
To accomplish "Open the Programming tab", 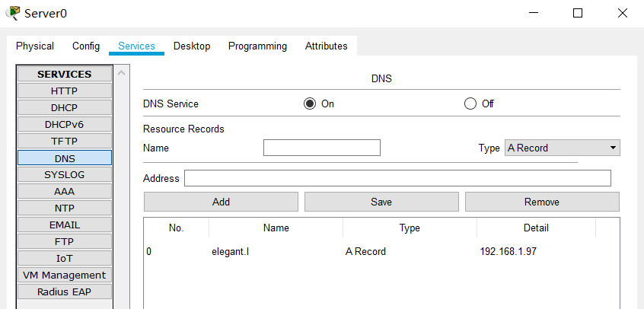I will click(257, 46).
